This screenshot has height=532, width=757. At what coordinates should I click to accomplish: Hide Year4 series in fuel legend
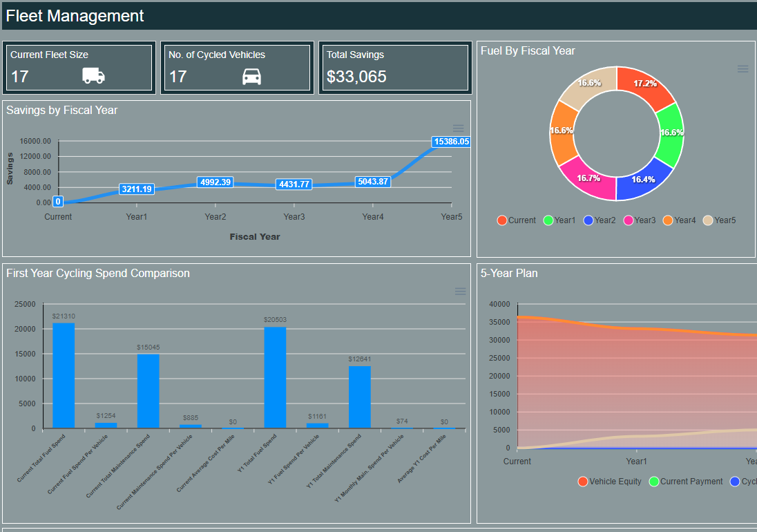click(679, 220)
